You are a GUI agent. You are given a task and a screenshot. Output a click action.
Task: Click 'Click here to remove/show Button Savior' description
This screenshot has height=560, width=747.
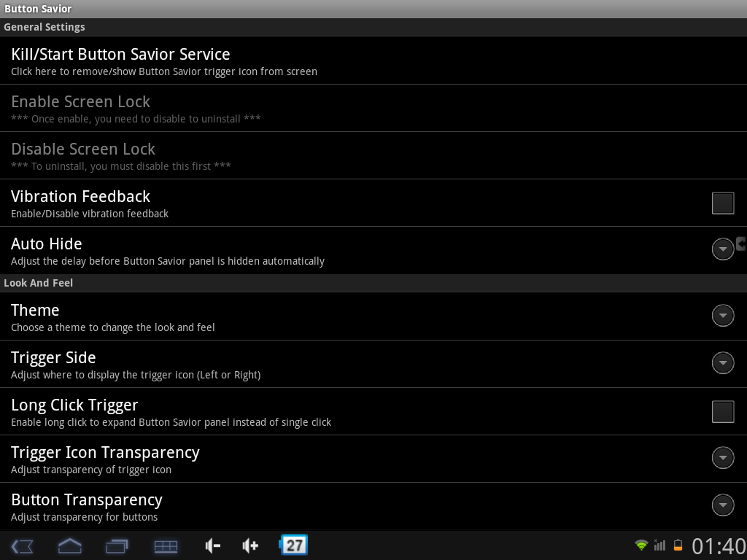pos(164,72)
